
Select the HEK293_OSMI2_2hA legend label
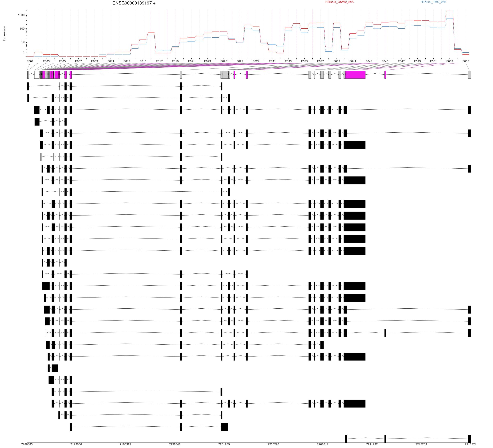pyautogui.click(x=339, y=2)
